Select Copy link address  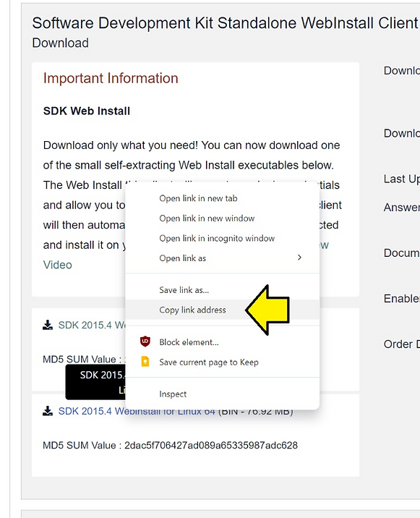pos(222,310)
